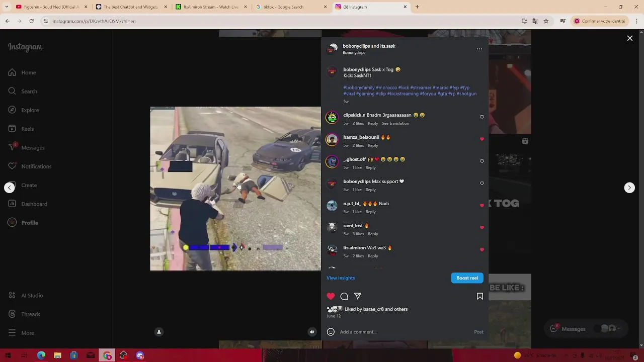Show tagged people on the reel
The width and height of the screenshot is (644, 362).
click(159, 332)
